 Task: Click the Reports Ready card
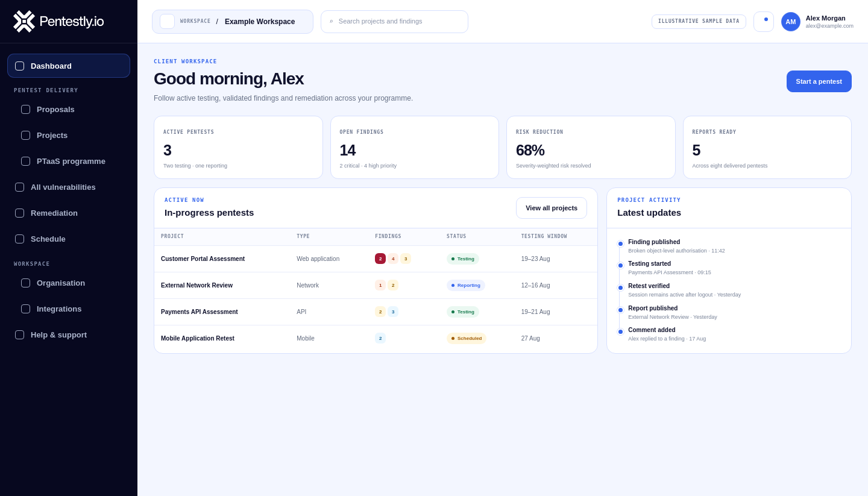click(767, 148)
